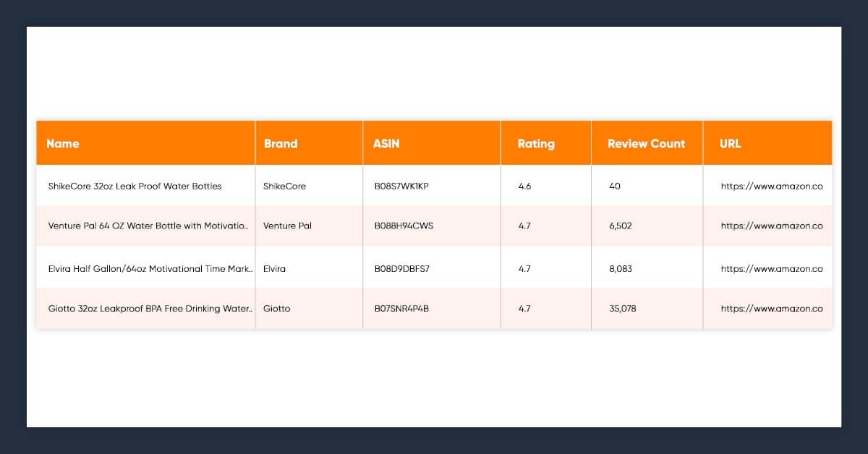Select the review count 35,078
The image size is (868, 454).
pos(623,308)
